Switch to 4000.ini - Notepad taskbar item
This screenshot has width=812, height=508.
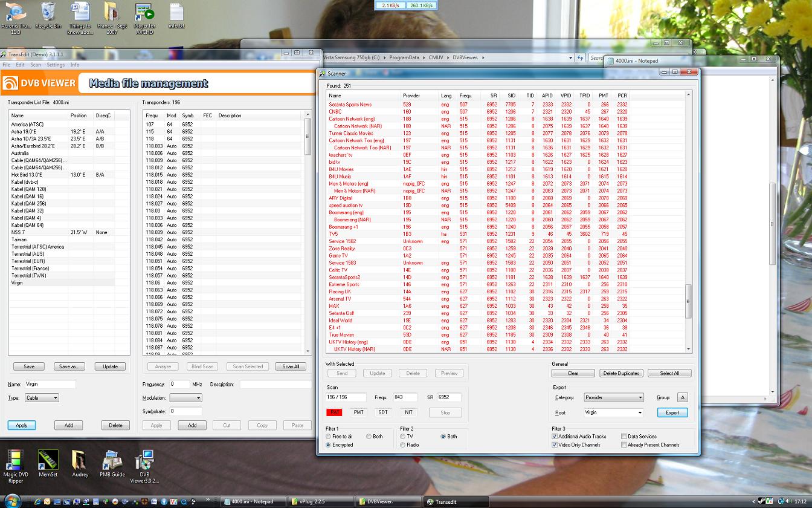253,501
